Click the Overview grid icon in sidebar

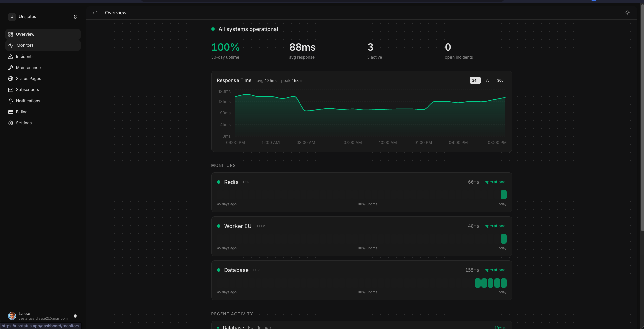pyautogui.click(x=11, y=34)
